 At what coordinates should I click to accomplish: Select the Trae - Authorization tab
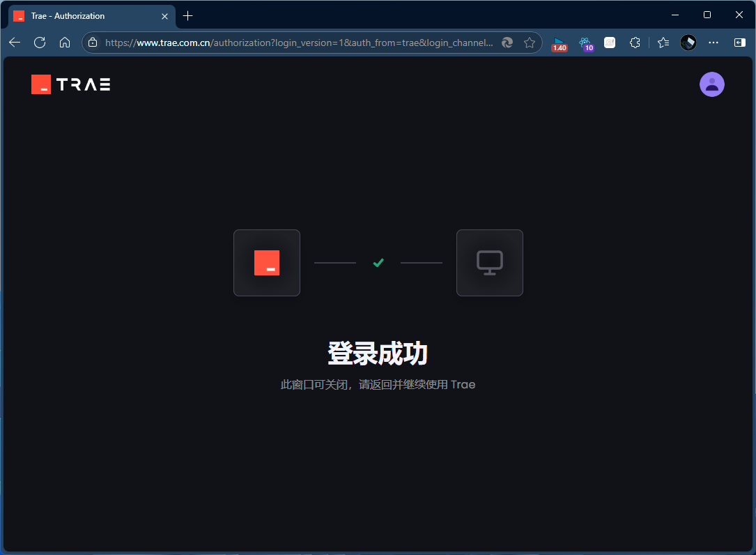click(x=91, y=16)
